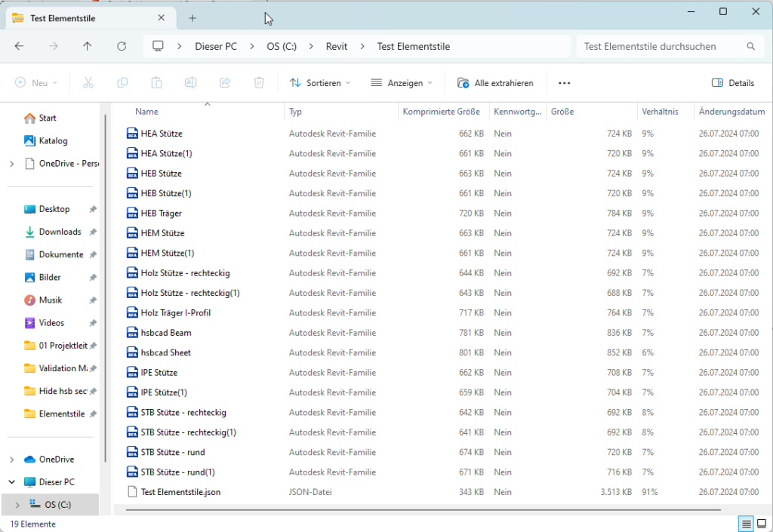Viewport: 773px width, 532px height.
Task: Select file Holz Träger I-Profil
Action: [175, 313]
